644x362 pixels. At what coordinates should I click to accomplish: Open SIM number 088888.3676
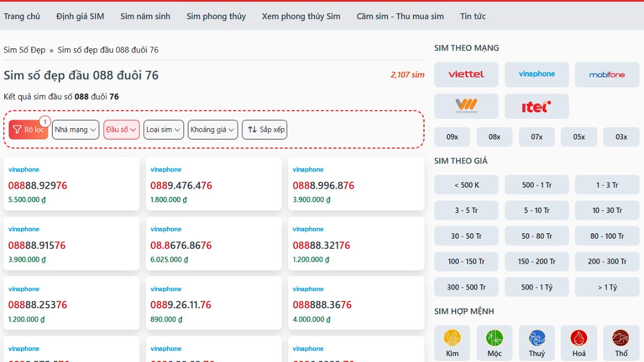tap(322, 305)
